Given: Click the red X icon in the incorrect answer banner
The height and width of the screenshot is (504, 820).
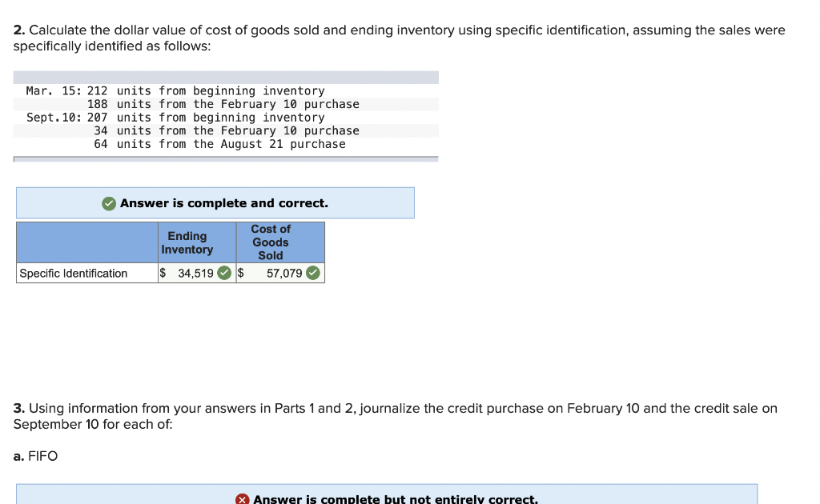Looking at the screenshot, I should (242, 500).
